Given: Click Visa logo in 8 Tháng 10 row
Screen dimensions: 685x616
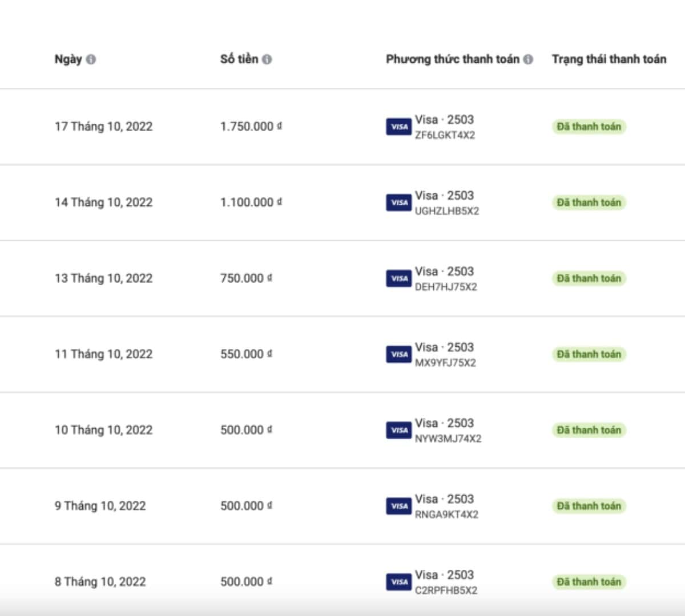Looking at the screenshot, I should pyautogui.click(x=398, y=582).
